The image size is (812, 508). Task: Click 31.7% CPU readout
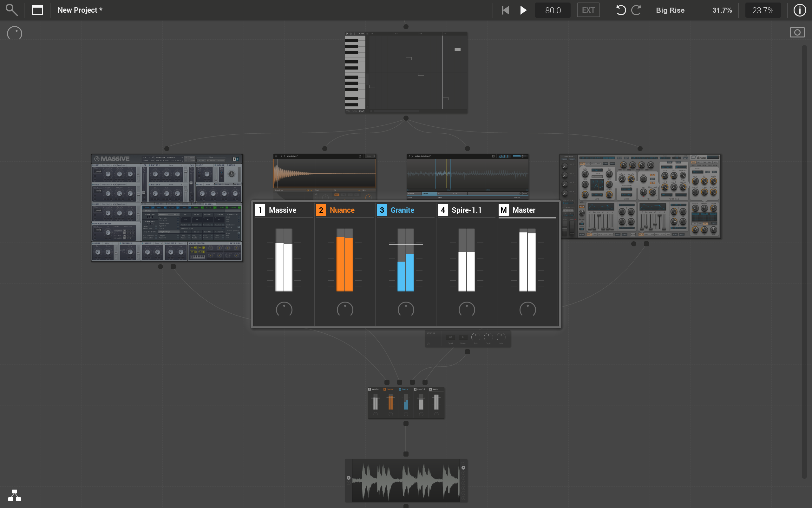[x=722, y=10]
